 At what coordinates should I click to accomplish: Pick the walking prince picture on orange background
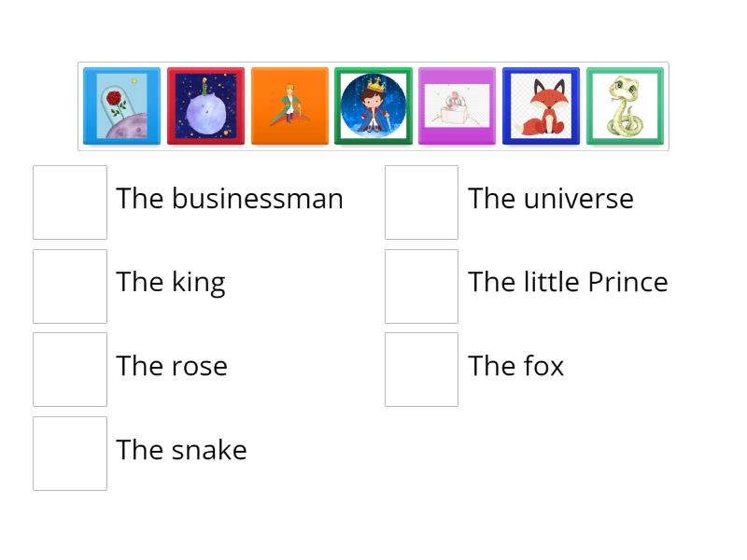(289, 105)
